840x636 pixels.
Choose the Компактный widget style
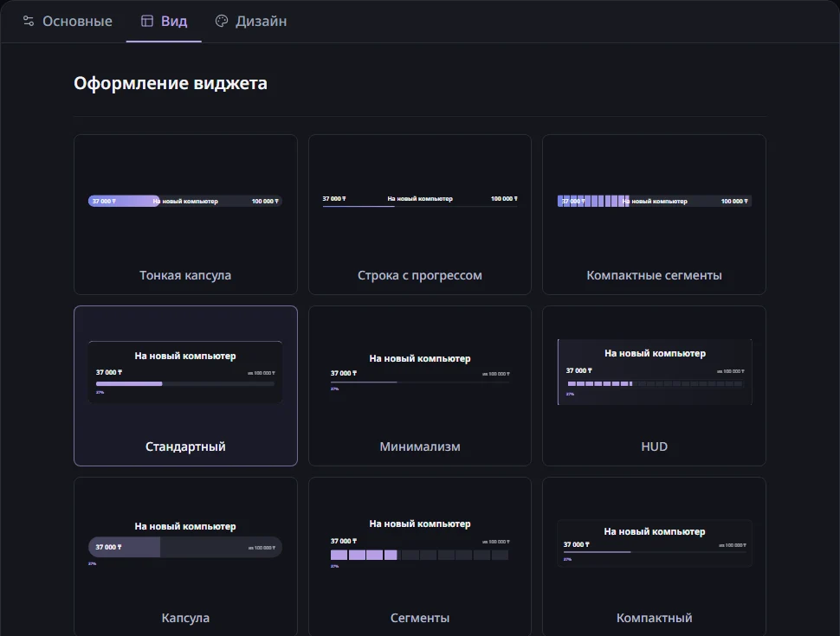click(654, 556)
